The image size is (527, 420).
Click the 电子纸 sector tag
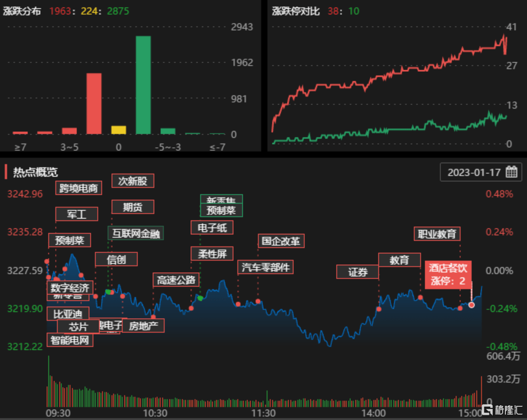[212, 227]
